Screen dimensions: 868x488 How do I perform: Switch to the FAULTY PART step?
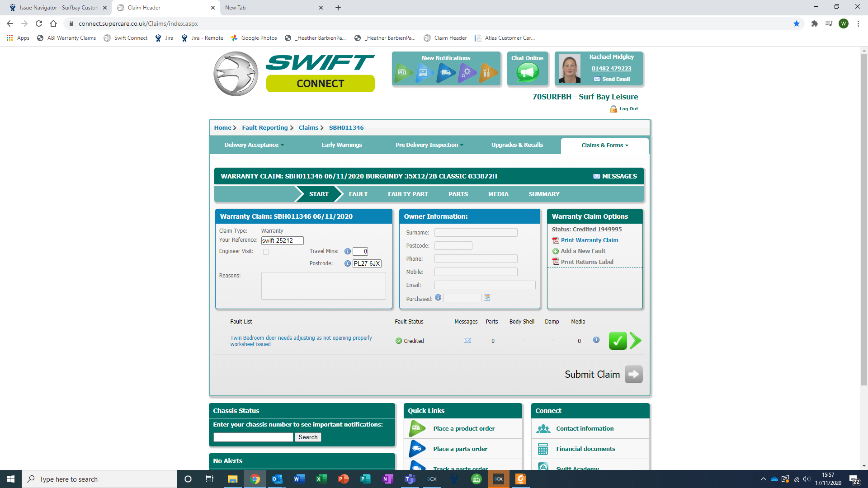408,194
